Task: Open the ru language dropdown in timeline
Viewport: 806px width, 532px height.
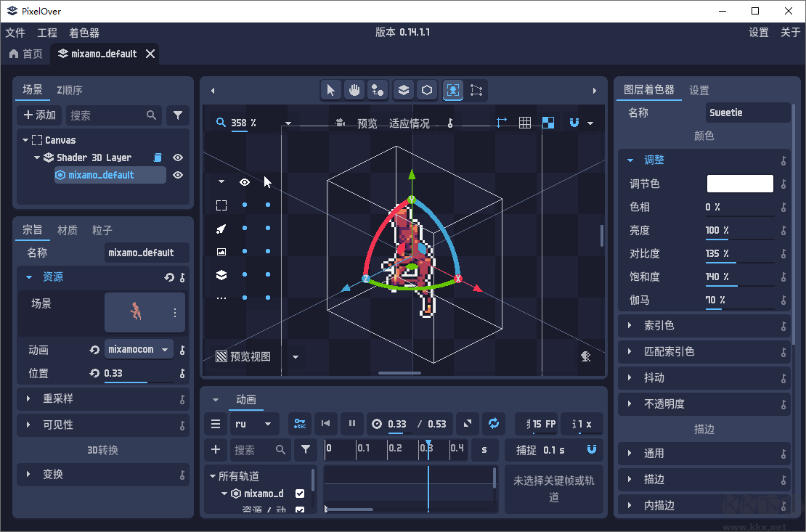Action: point(255,424)
